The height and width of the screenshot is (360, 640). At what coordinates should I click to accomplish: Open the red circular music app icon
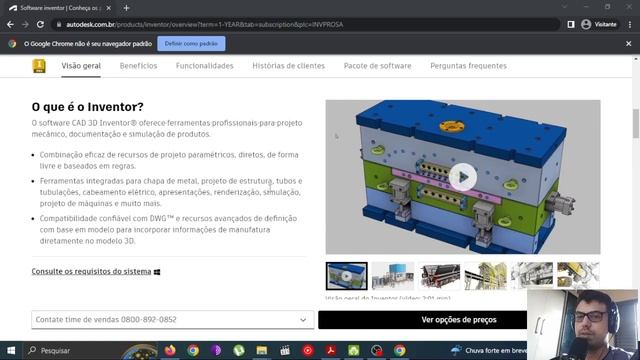click(308, 351)
